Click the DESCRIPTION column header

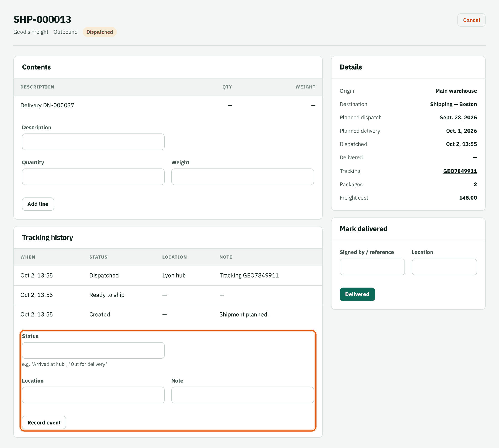point(37,87)
